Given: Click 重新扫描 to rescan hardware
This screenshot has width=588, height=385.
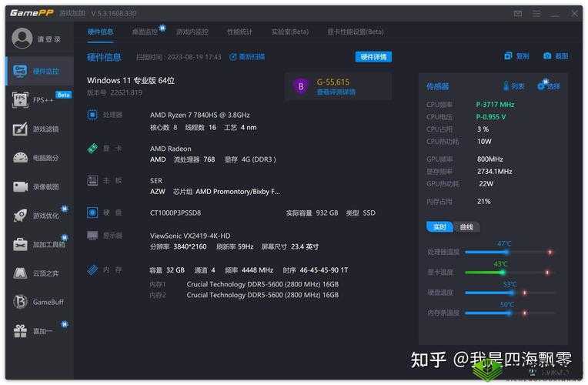Looking at the screenshot, I should [247, 57].
